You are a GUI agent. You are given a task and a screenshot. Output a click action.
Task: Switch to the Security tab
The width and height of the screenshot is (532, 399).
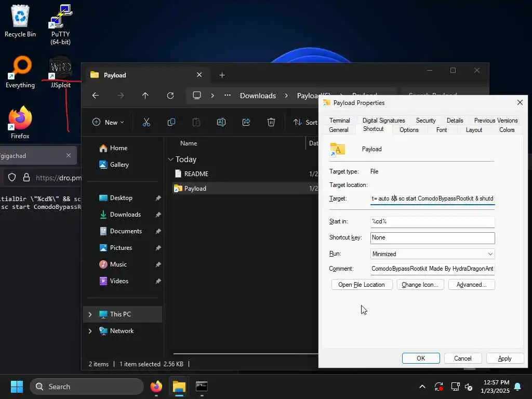[x=425, y=121]
